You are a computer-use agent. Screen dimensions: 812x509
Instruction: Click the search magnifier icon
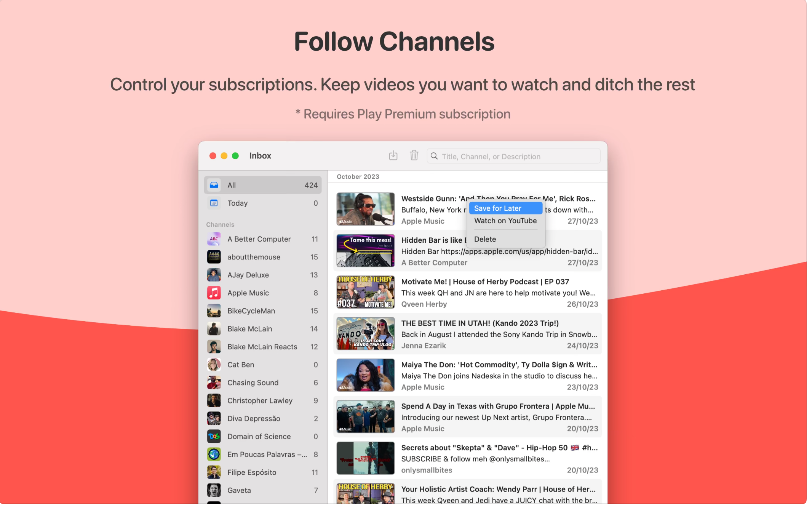pyautogui.click(x=434, y=156)
